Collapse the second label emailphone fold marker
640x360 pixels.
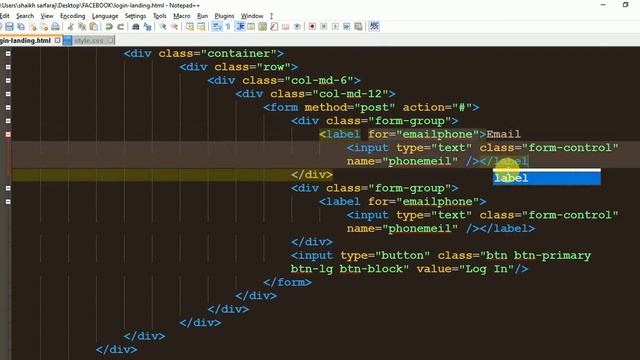click(8, 202)
